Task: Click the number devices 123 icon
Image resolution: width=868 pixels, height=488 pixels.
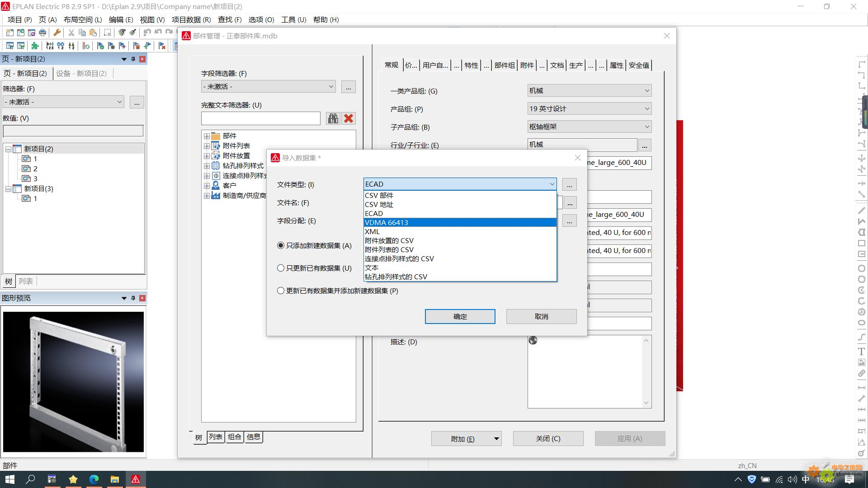Action: pyautogui.click(x=50, y=46)
